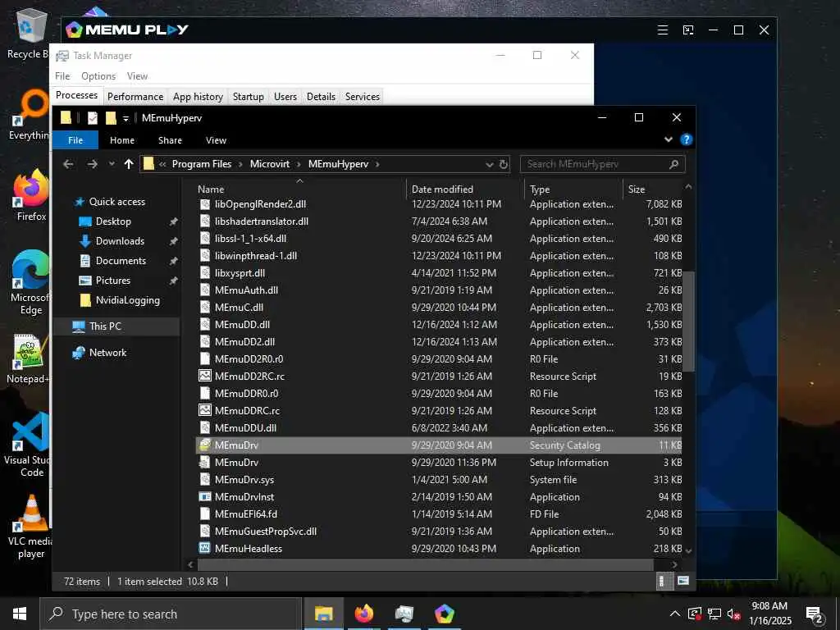Image resolution: width=840 pixels, height=630 pixels.
Task: Expand breadcrumb chevron after Microvirt
Action: [299, 164]
